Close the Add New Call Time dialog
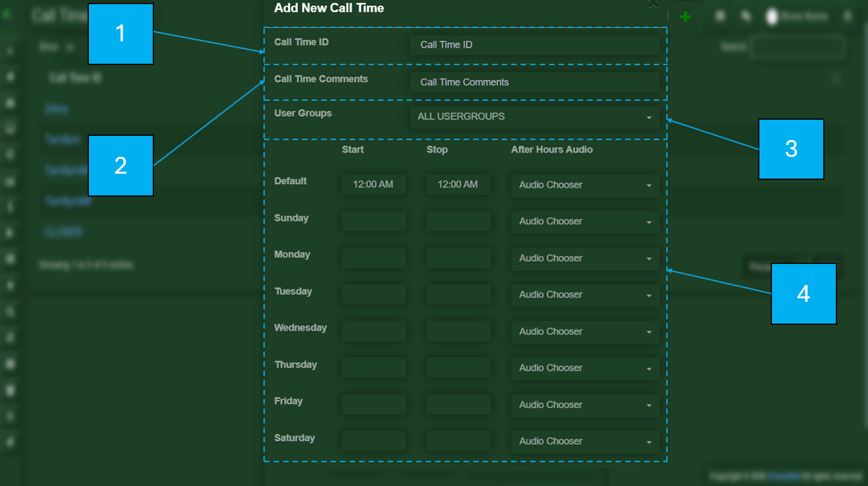Viewport: 868px width, 486px height. click(x=653, y=4)
